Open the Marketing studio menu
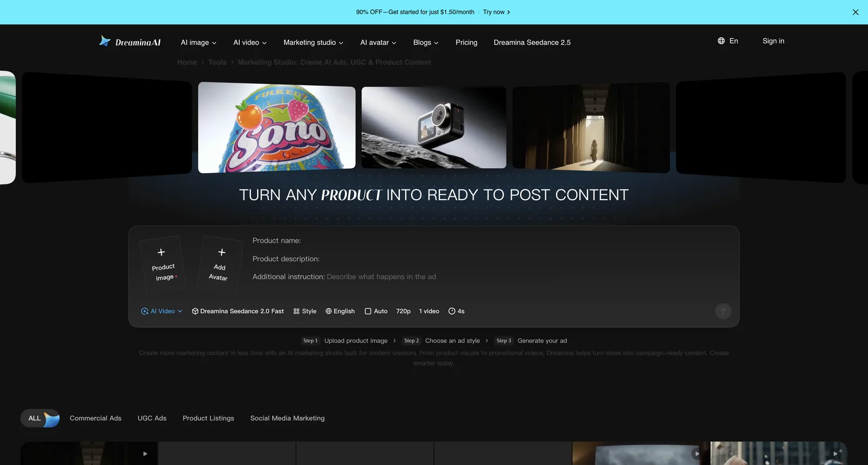Viewport: 868px width, 465px height. point(314,42)
